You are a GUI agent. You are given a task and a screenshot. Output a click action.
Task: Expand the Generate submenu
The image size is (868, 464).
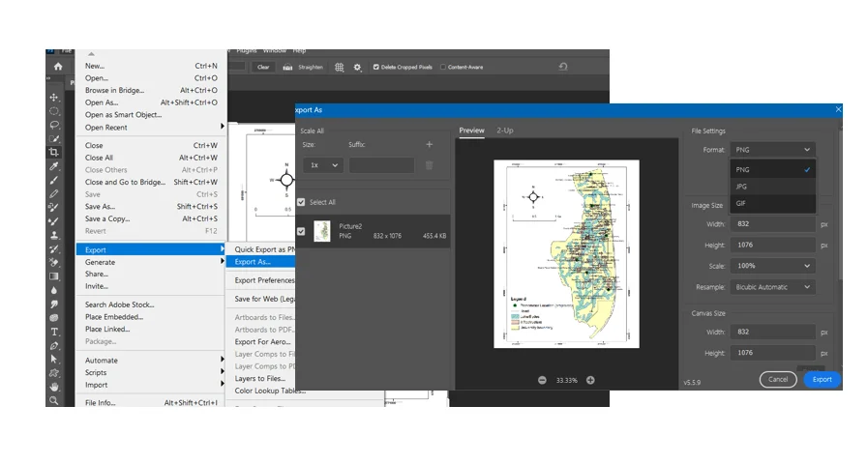151,262
